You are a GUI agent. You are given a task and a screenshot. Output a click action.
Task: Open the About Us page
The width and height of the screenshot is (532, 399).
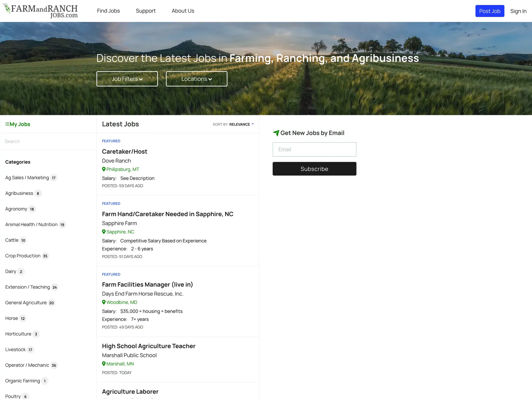[183, 11]
